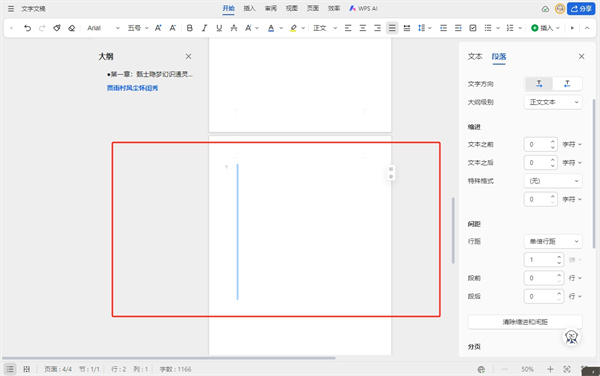Zoom in with the plus button
The image size is (600, 376).
(550, 369)
